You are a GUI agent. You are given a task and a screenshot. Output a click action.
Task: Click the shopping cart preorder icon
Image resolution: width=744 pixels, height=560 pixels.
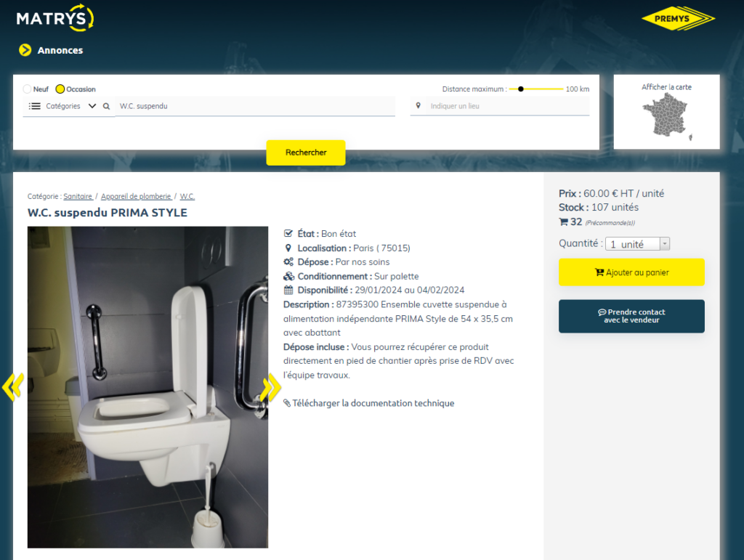point(563,222)
